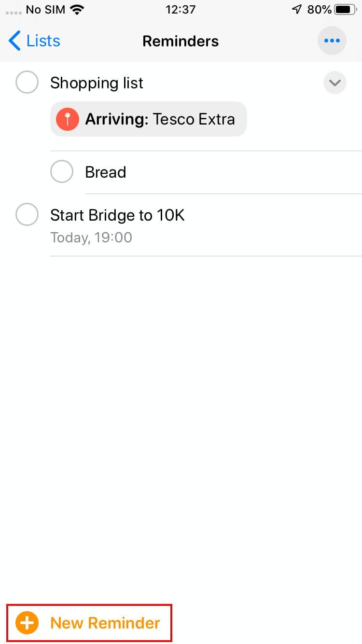Tap the Reminders header title
Screen dimensions: 362x644
(181, 41)
